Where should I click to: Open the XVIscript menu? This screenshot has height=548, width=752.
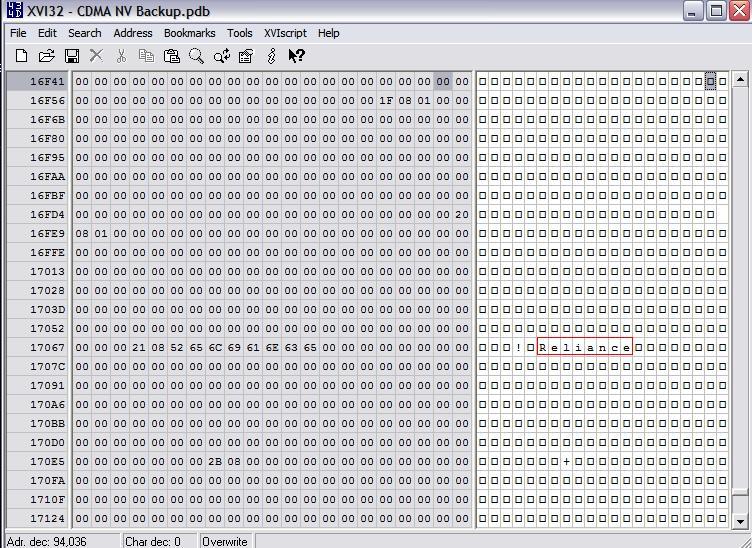click(285, 33)
